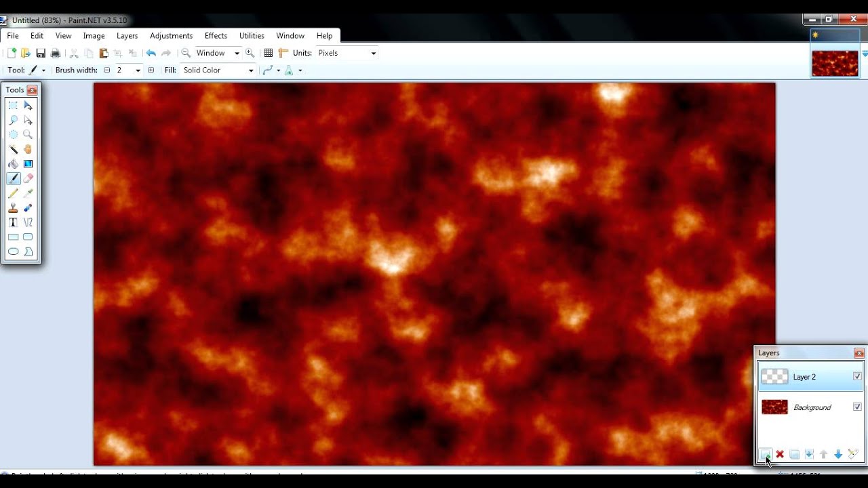Select the Ellipse Select tool
This screenshot has width=868, height=488.
click(x=13, y=134)
